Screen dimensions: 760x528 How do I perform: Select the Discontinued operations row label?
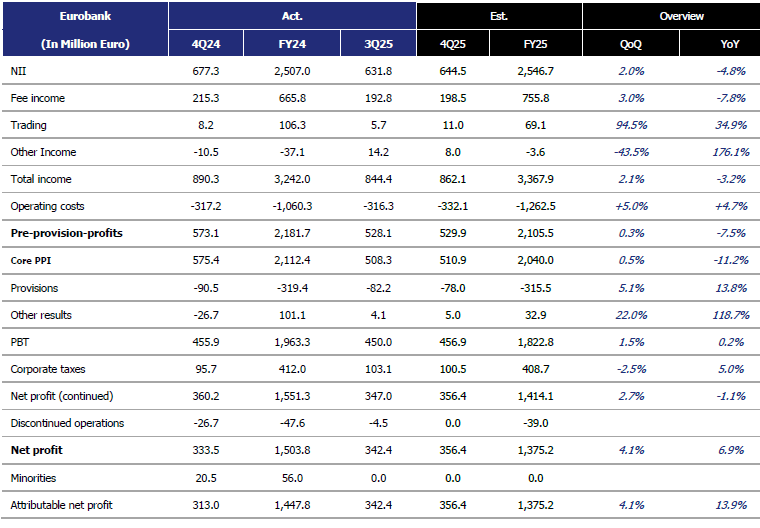[67, 423]
